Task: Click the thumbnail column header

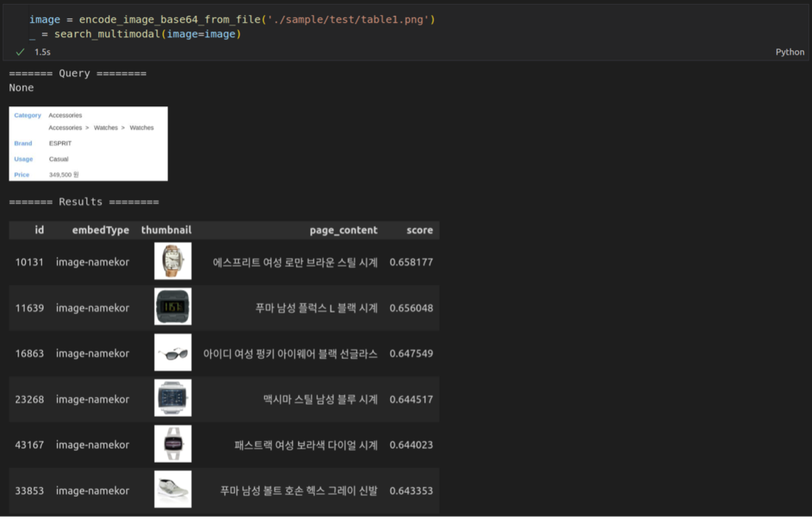Action: click(x=167, y=229)
